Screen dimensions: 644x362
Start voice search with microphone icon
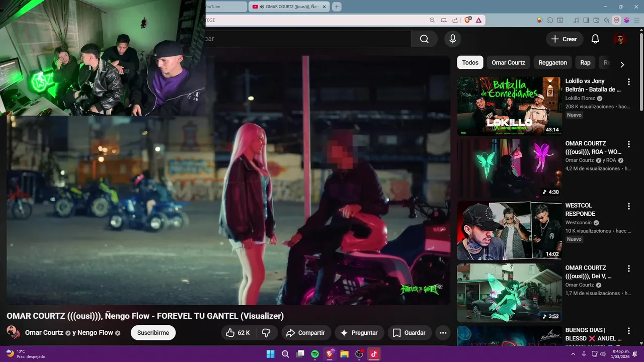453,39
